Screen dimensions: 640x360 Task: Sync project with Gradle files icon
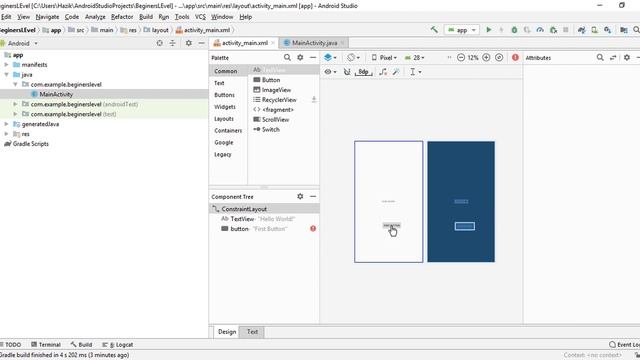pyautogui.click(x=582, y=30)
